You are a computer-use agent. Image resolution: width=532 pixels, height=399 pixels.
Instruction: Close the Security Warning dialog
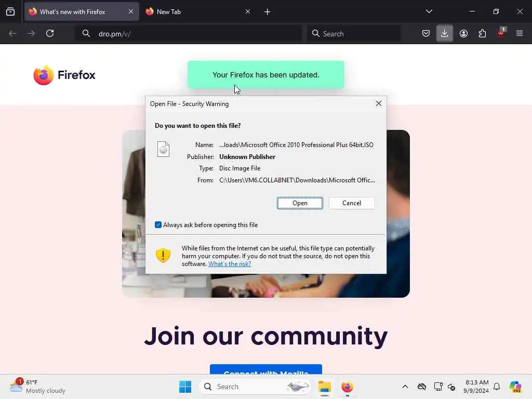point(379,103)
